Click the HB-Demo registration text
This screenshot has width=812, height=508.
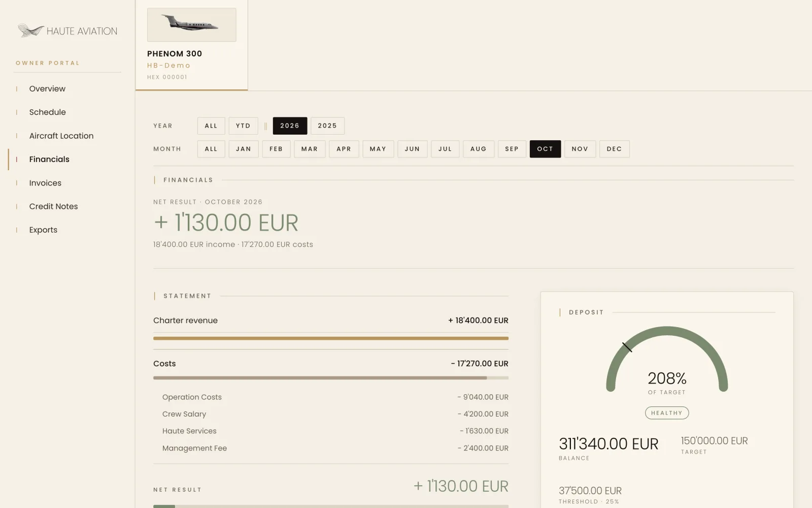(169, 66)
